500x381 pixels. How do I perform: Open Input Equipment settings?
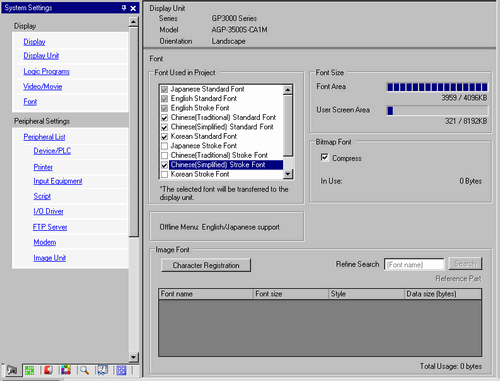tap(58, 181)
